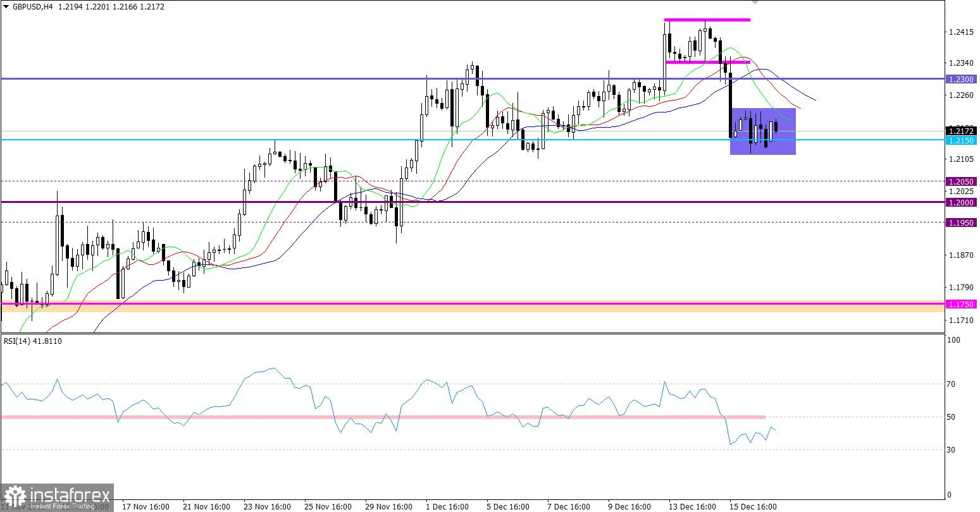Viewport: 980px width, 512px height.
Task: Click the 21 Nov 16:00 time label
Action: point(206,507)
